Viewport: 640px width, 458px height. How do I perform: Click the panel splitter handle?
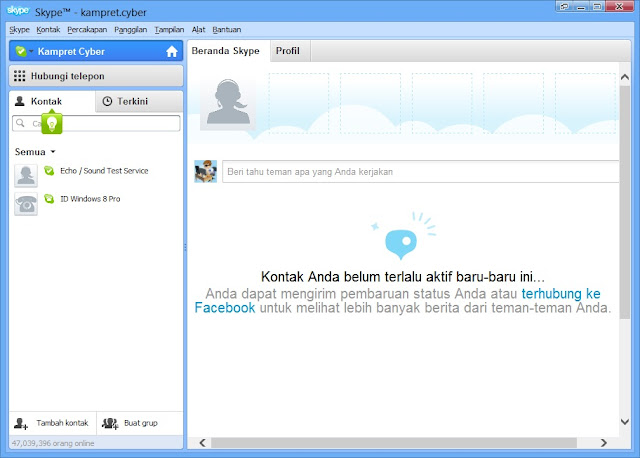click(x=185, y=247)
